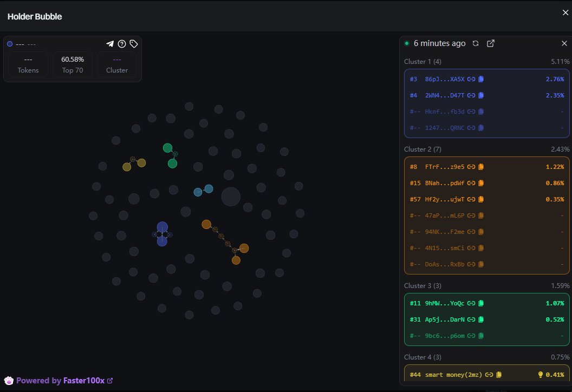Click the Telegram paper-plane icon
The height and width of the screenshot is (392, 572).
(x=110, y=44)
